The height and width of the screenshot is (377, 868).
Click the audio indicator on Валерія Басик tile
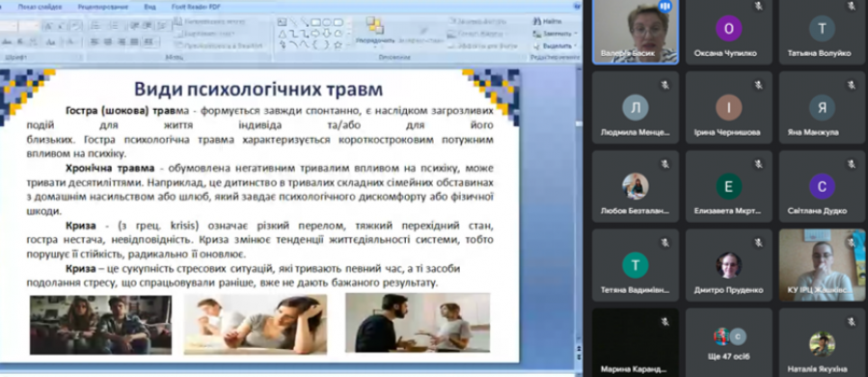tap(665, 7)
